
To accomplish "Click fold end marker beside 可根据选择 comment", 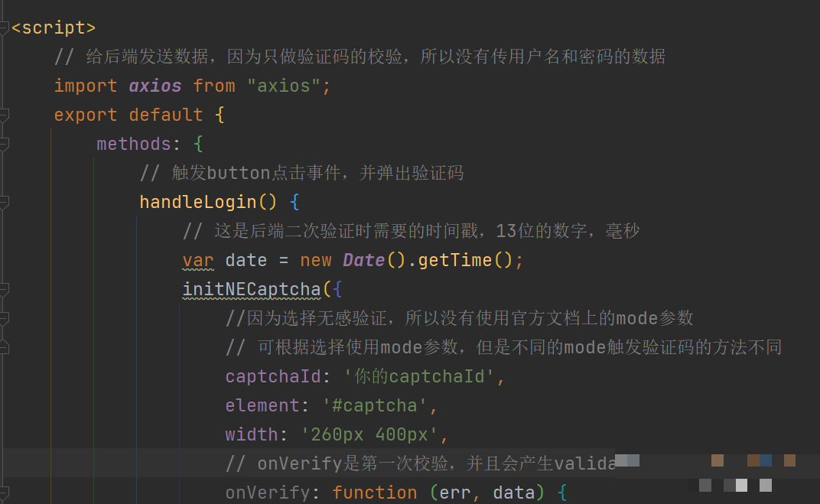I will pyautogui.click(x=5, y=348).
